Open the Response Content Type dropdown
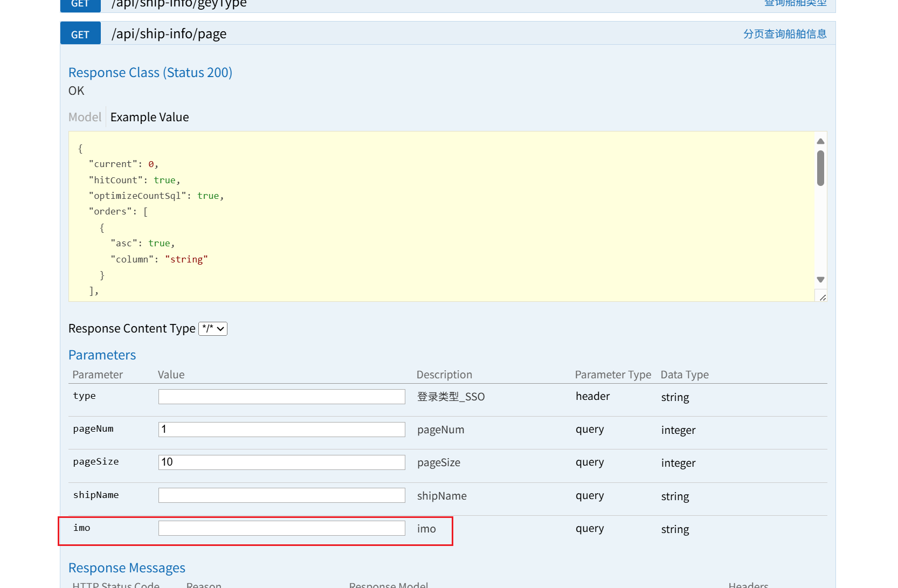Viewport: 898px width, 588px height. click(213, 328)
